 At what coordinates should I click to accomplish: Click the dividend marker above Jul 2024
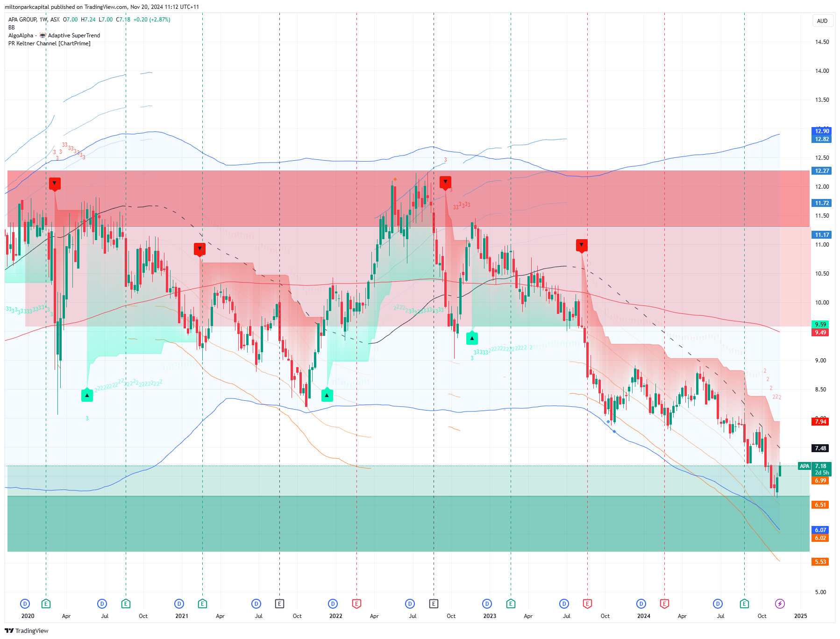point(718,603)
